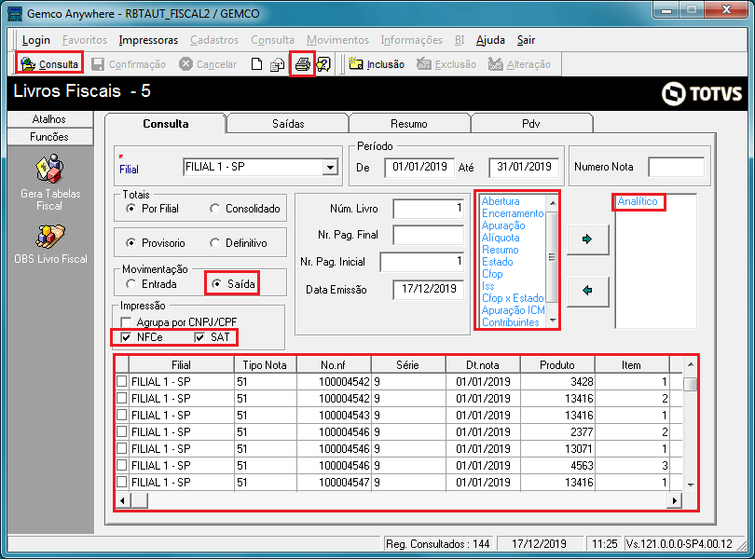Toggle the Agrupa por CNPJ/CPF checkbox

point(126,321)
